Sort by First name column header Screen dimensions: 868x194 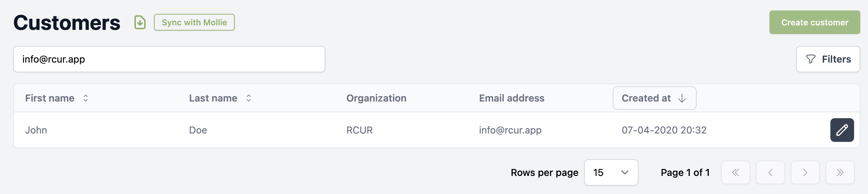(x=50, y=98)
